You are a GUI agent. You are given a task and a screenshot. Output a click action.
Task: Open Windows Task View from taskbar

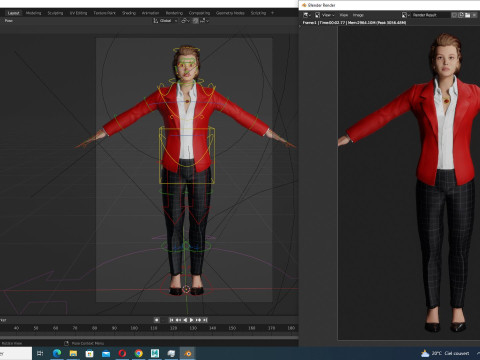[40, 353]
